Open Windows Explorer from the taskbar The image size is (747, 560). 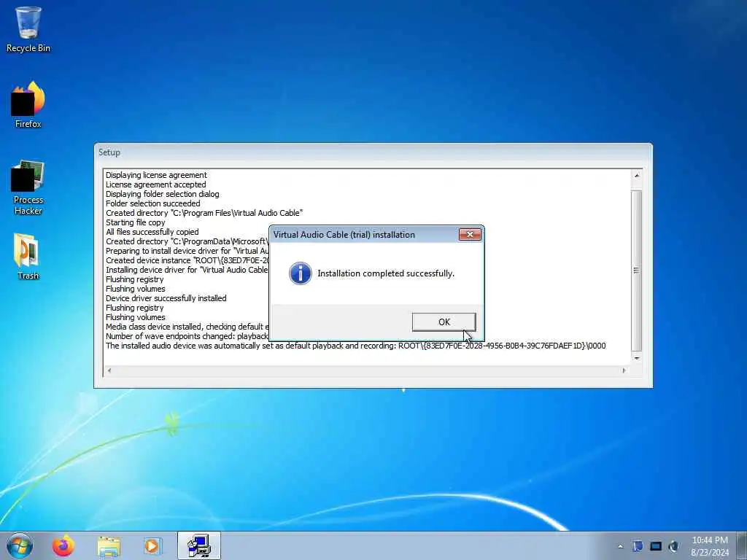(109, 545)
